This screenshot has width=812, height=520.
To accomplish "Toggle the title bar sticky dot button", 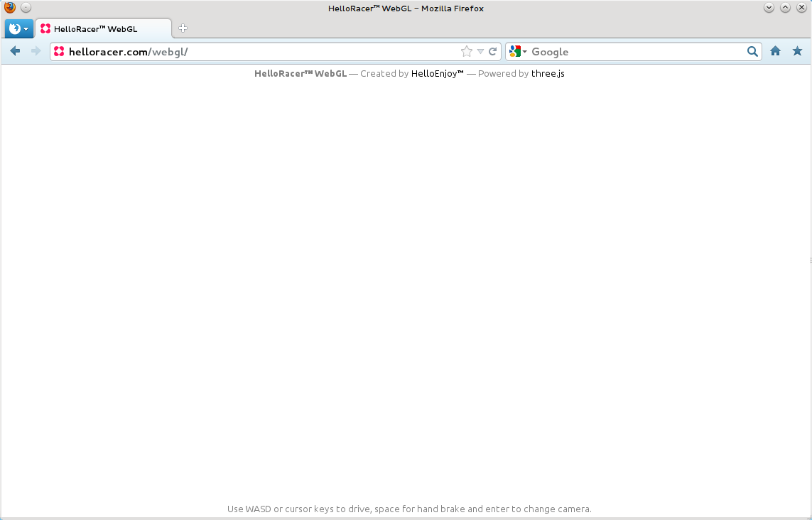I will (26, 8).
